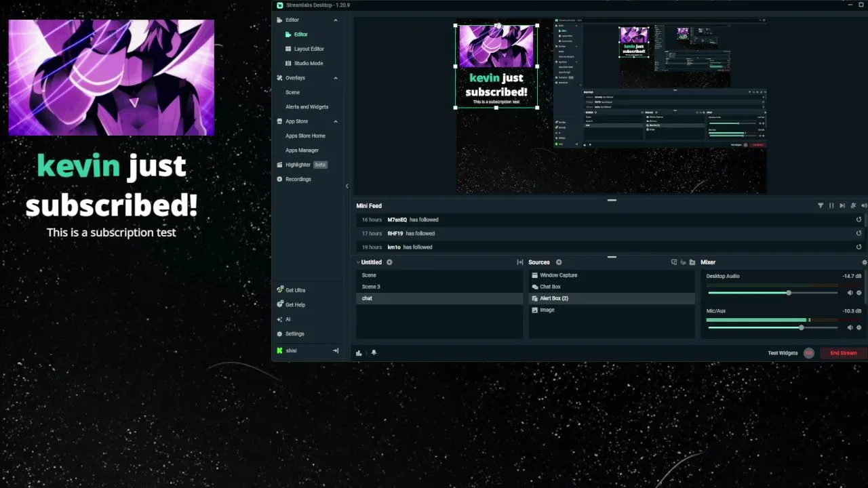Select Scene 3 in scenes list

439,287
